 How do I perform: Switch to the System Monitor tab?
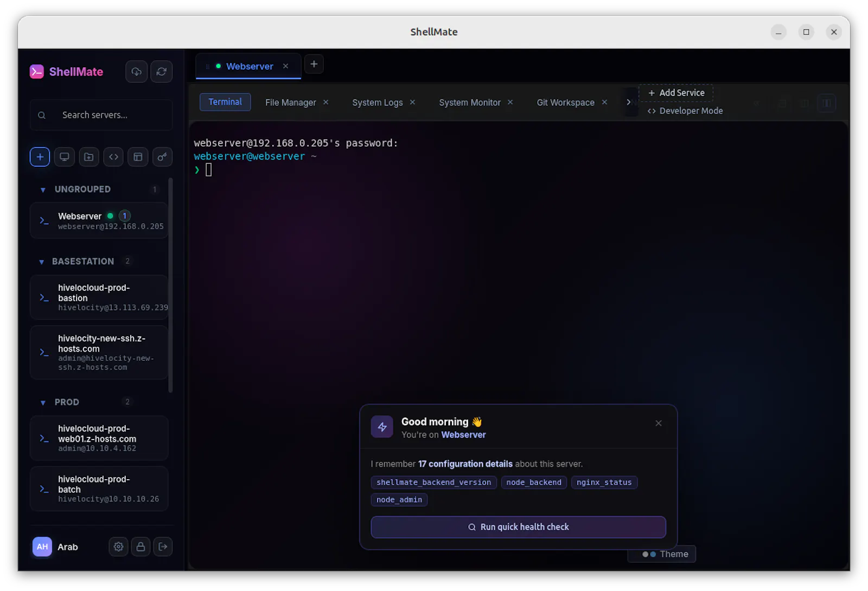point(470,103)
